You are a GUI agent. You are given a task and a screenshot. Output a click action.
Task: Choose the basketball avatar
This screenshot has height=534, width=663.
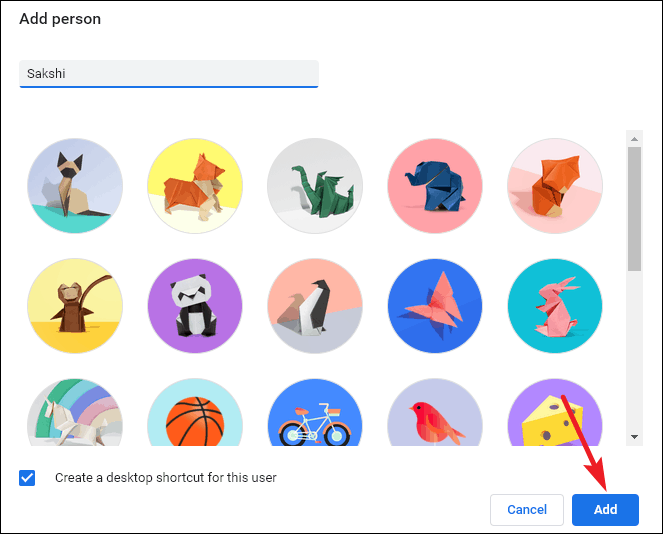[195, 412]
